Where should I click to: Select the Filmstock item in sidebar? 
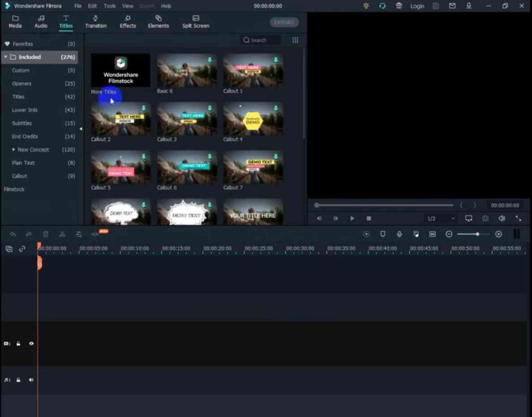coord(14,189)
